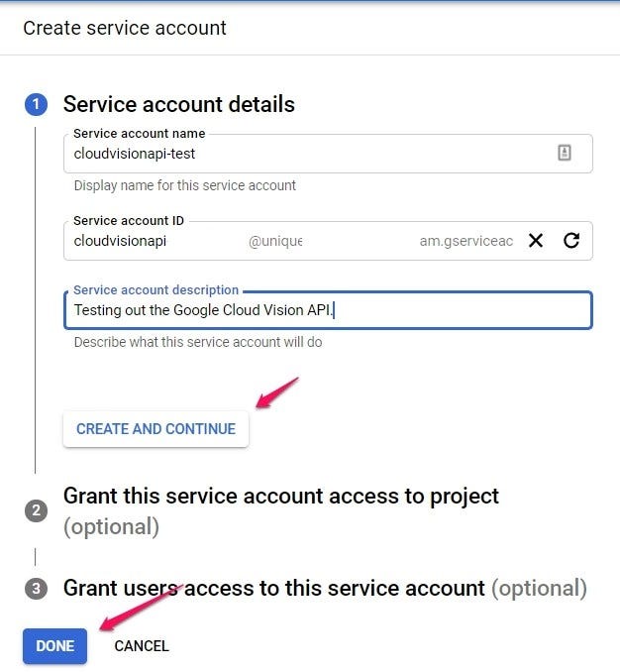Click 'Describe what this service account will do' hint
620x672 pixels.
pyautogui.click(x=198, y=343)
